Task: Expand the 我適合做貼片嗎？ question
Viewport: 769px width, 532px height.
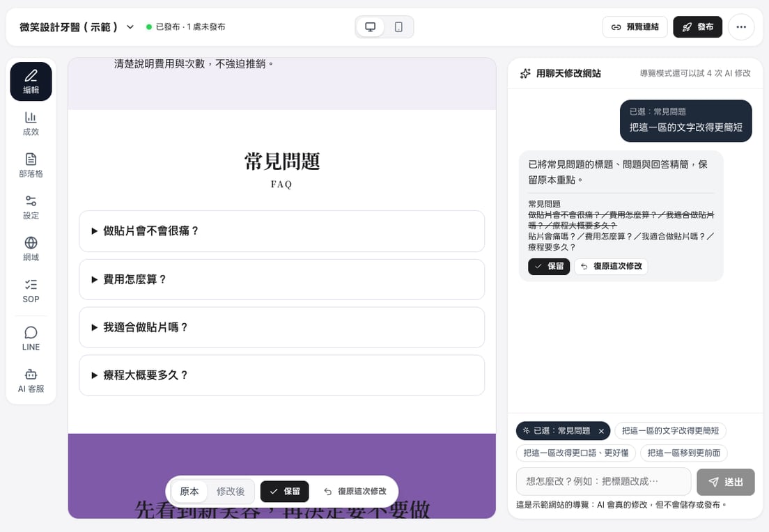Action: (281, 327)
